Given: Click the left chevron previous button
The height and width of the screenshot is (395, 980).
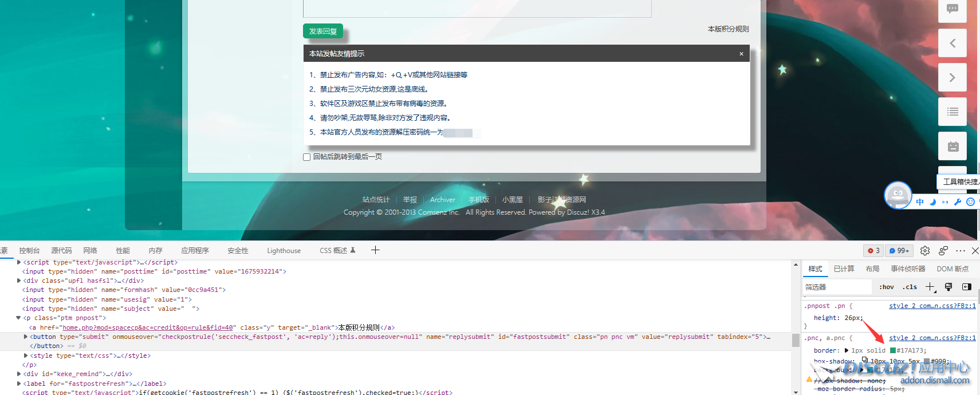Looking at the screenshot, I should tap(952, 43).
